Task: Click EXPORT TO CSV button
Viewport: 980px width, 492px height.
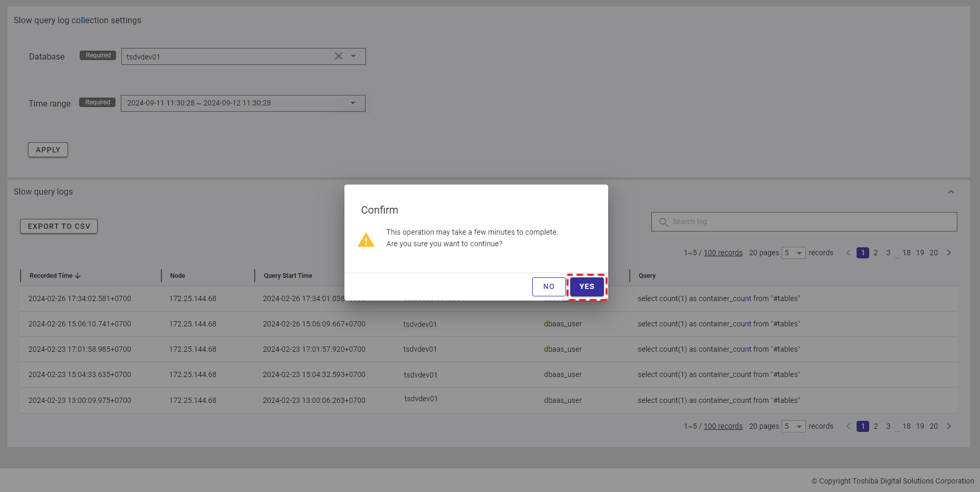Action: [x=59, y=226]
